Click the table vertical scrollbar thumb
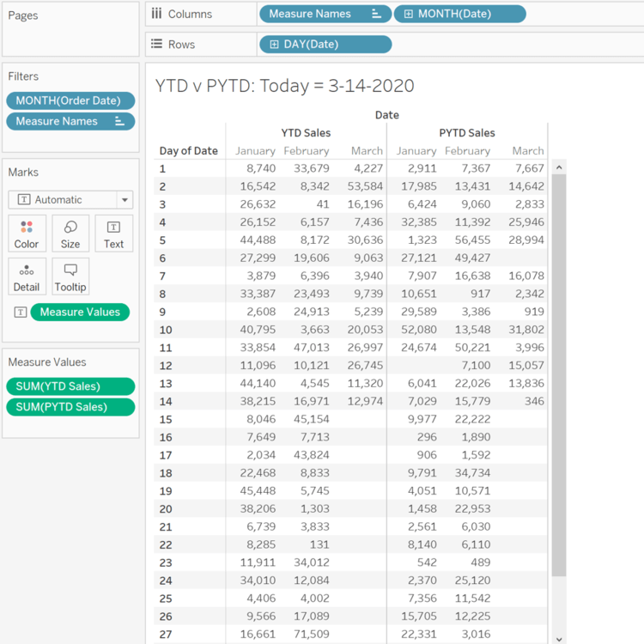 pyautogui.click(x=559, y=375)
